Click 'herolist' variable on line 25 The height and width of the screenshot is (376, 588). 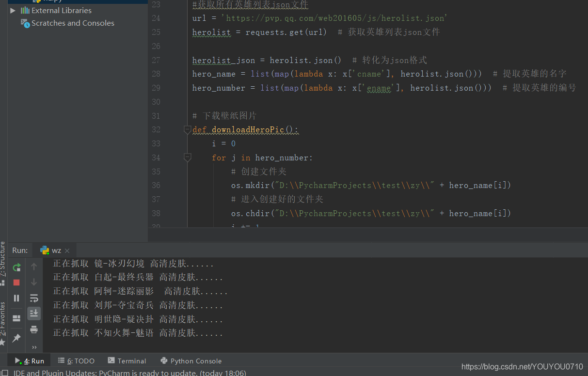211,32
